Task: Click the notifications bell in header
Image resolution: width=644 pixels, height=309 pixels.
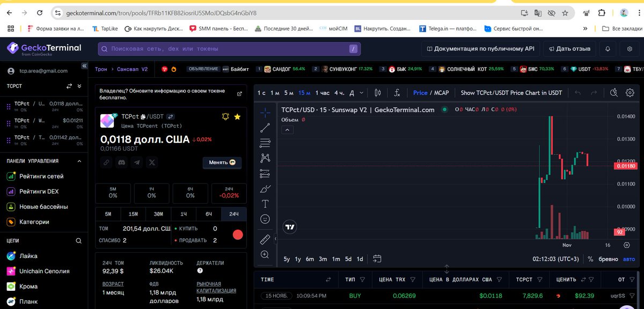Action: click(x=608, y=49)
